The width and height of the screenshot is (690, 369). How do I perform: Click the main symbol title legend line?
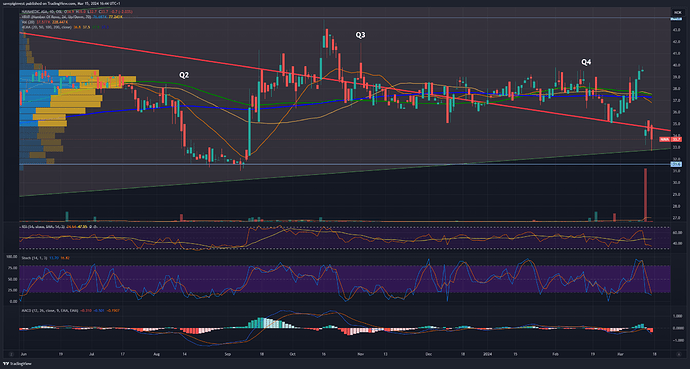pos(77,11)
